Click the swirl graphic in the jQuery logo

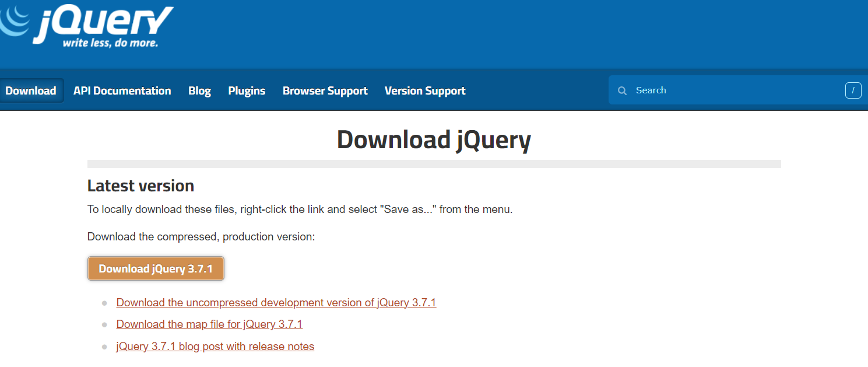pyautogui.click(x=15, y=20)
